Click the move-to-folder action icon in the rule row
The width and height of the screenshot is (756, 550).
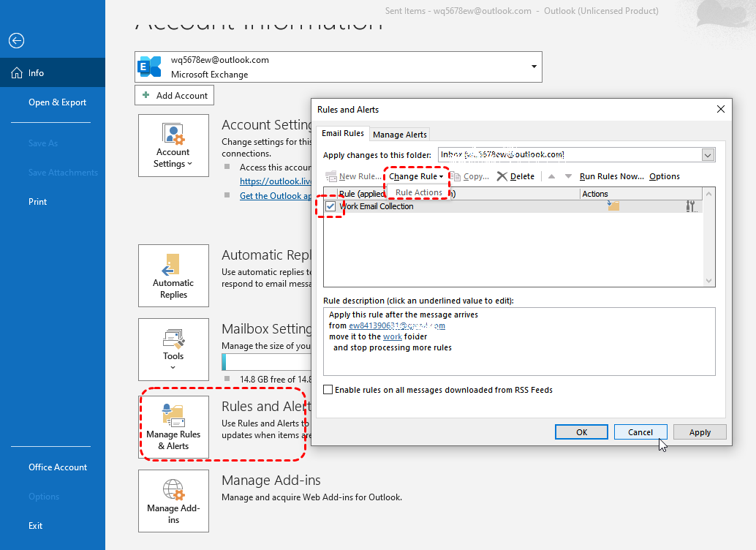(613, 206)
